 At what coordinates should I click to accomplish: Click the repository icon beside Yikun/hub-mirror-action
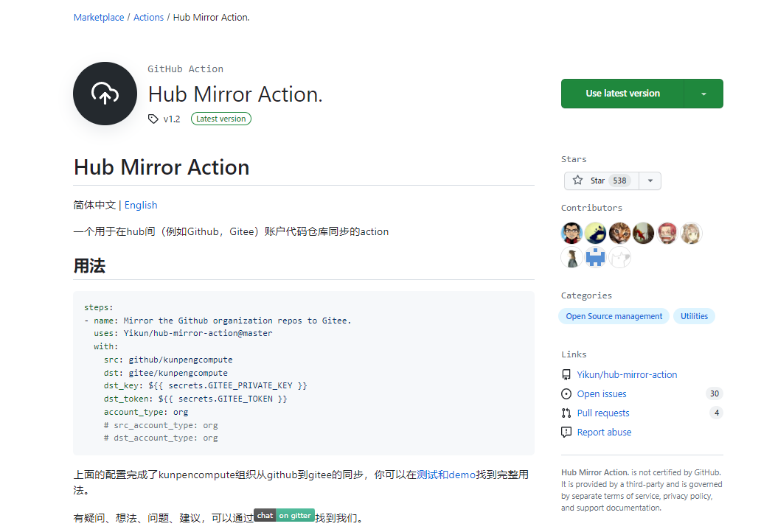[566, 374]
